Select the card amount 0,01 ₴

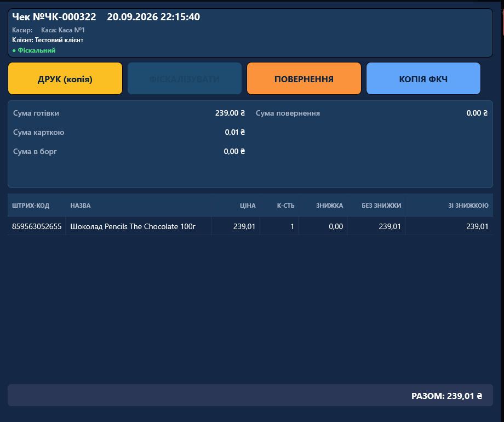(235, 132)
